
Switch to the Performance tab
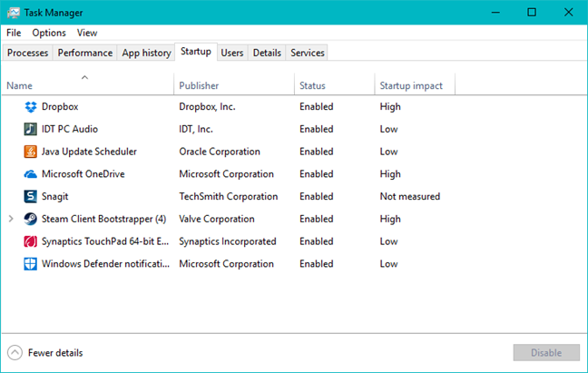tap(85, 53)
